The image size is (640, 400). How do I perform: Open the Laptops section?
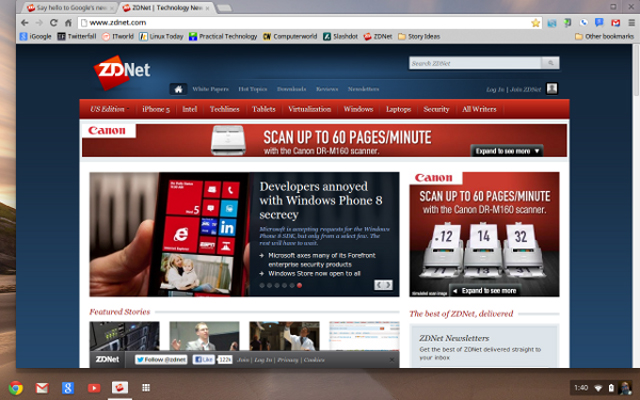point(398,109)
